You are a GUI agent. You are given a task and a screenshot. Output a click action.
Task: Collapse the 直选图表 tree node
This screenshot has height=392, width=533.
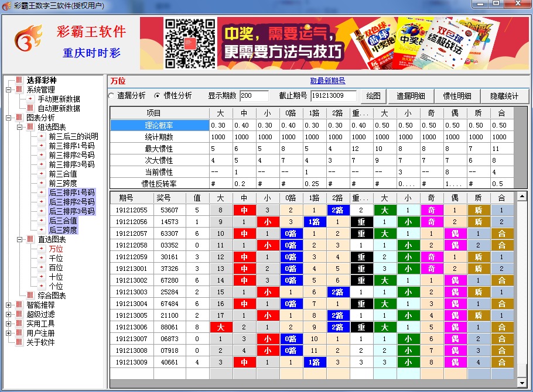point(20,239)
